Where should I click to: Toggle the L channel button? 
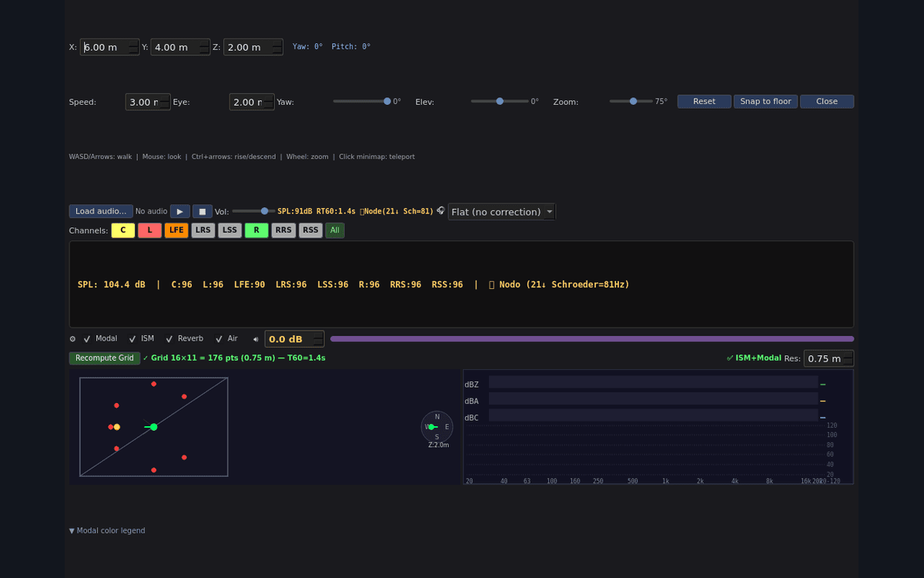(x=149, y=230)
